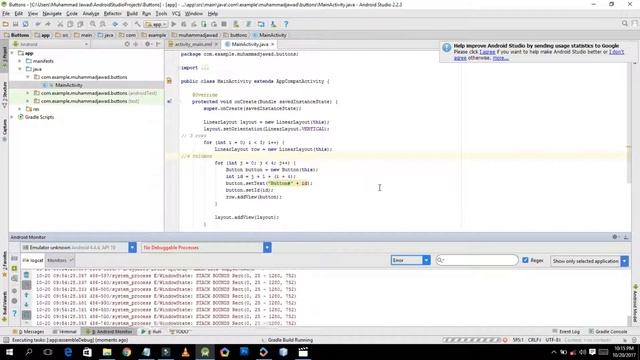Image resolution: width=640 pixels, height=360 pixels.
Task: Open VLC from the Windows taskbar
Action: pos(185,351)
